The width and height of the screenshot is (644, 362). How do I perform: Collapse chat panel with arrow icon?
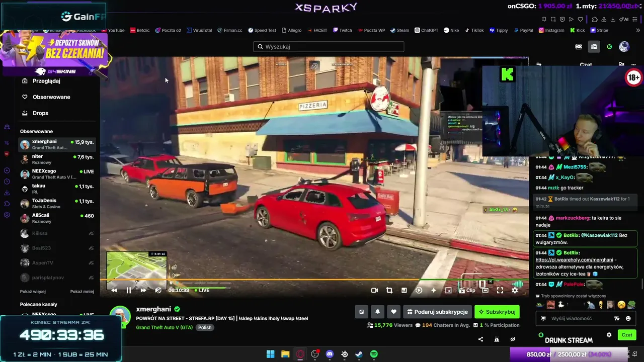click(539, 65)
